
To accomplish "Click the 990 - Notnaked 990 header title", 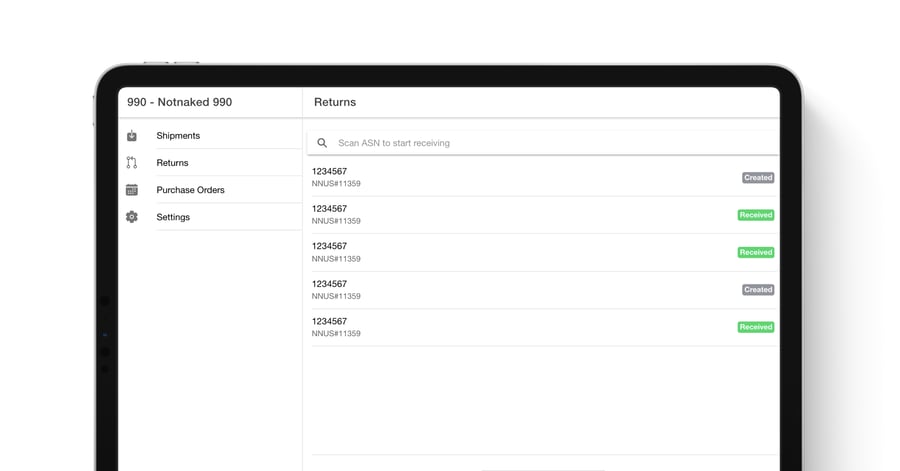I will click(x=180, y=102).
